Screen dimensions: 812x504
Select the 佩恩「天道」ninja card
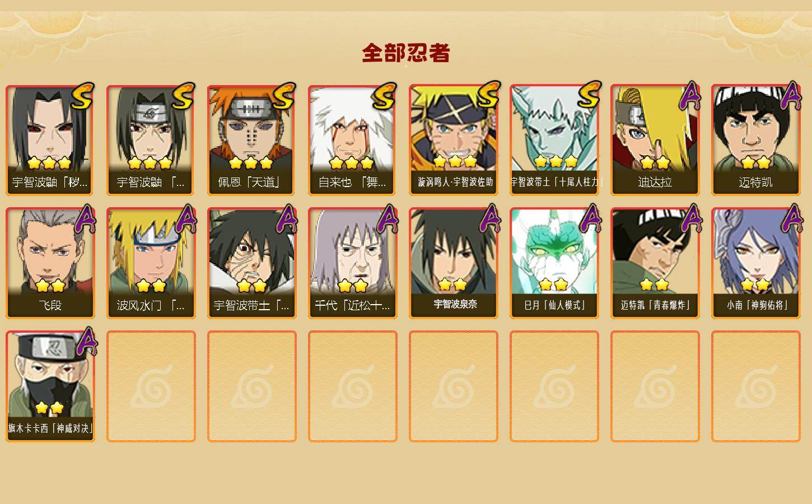[x=251, y=140]
